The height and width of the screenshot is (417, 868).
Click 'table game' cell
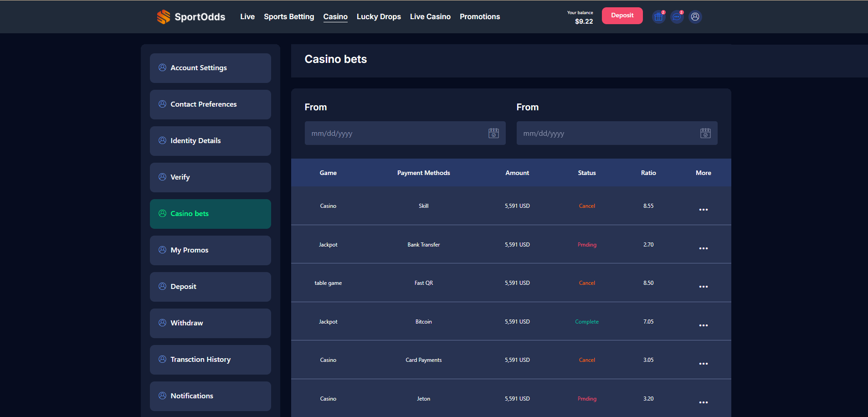(x=328, y=283)
